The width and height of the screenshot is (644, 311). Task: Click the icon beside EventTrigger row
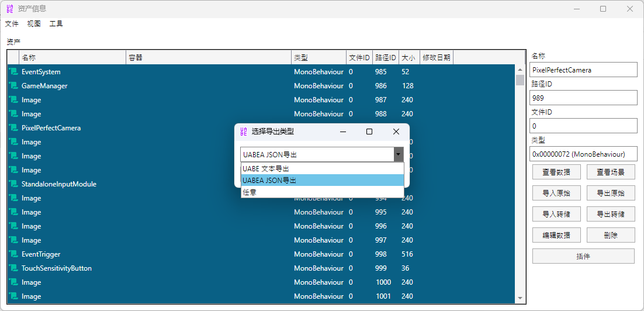click(x=13, y=254)
